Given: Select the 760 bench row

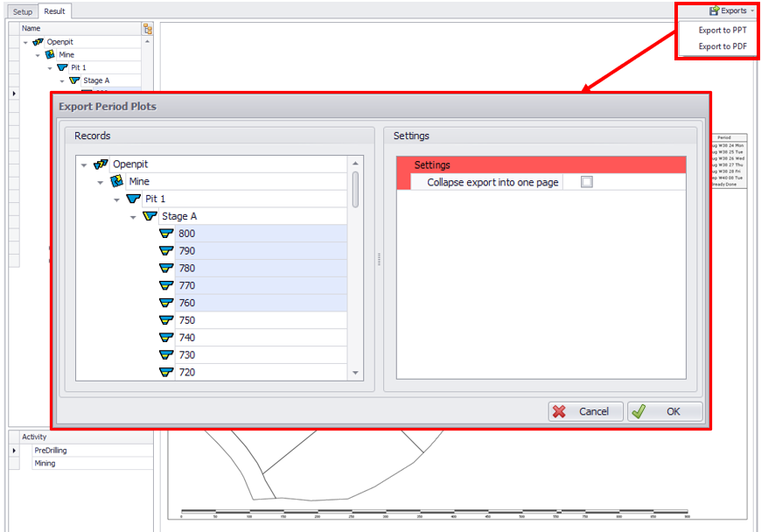Looking at the screenshot, I should [262, 303].
